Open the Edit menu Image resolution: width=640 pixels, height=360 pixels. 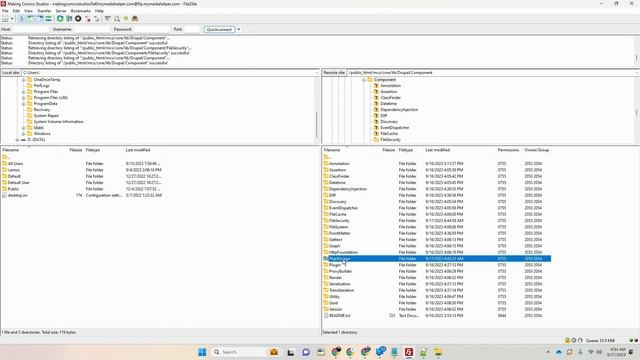coord(16,11)
